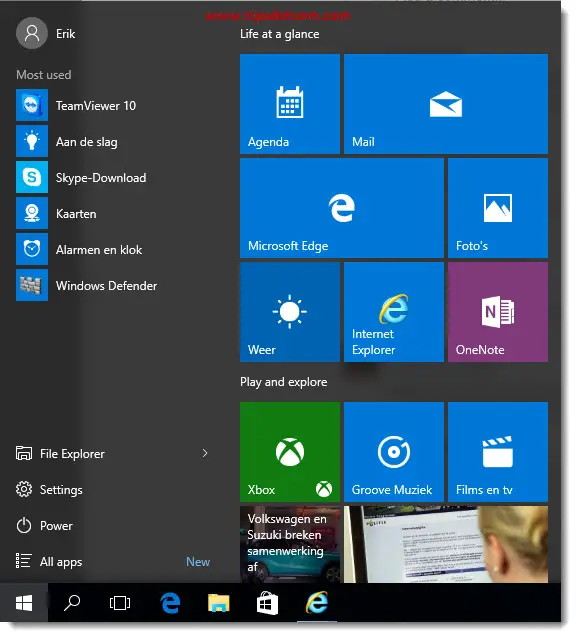This screenshot has width=576, height=637.
Task: Click the Windows Defender label
Action: [106, 286]
